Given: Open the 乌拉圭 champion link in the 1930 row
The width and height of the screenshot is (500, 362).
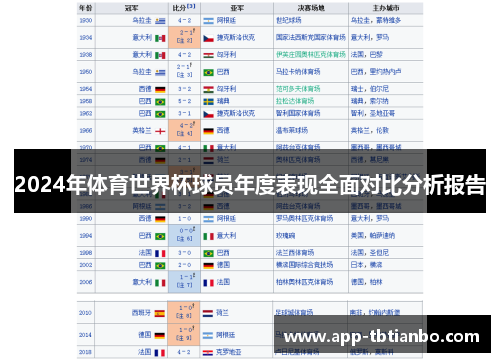Looking at the screenshot, I should (x=142, y=21).
